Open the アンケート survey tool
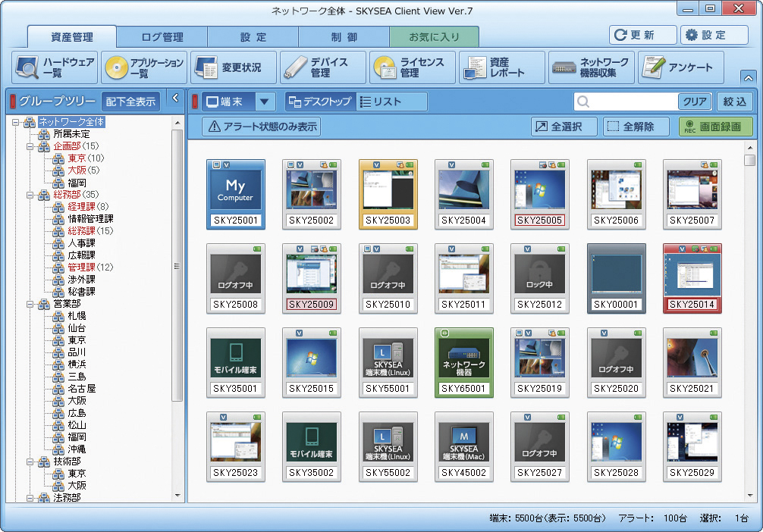Image resolution: width=763 pixels, height=532 pixels. click(x=680, y=67)
